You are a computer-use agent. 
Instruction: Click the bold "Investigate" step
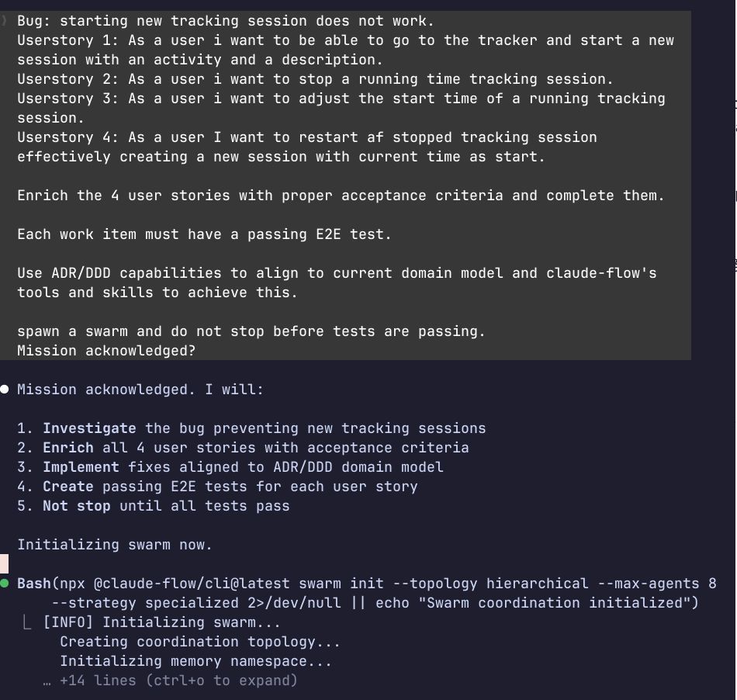(x=89, y=428)
